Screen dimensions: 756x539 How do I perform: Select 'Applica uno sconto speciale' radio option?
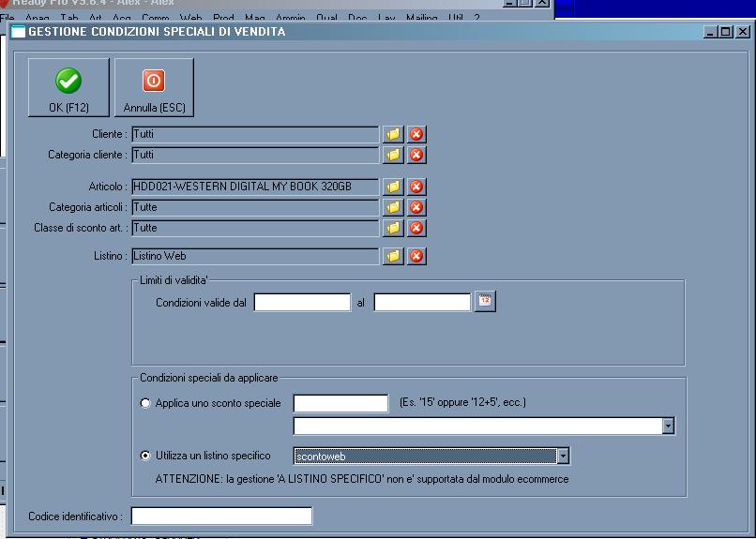145,403
